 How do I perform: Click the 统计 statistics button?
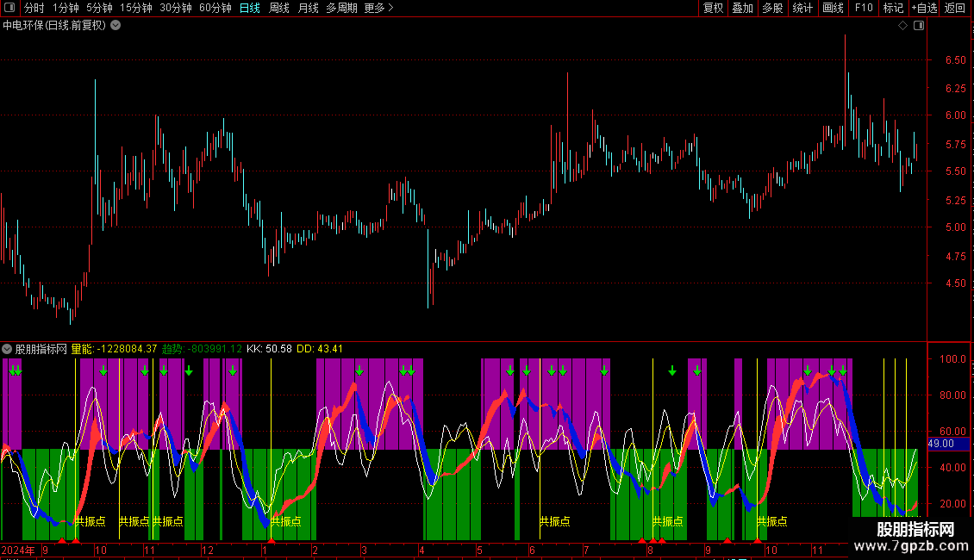(802, 8)
